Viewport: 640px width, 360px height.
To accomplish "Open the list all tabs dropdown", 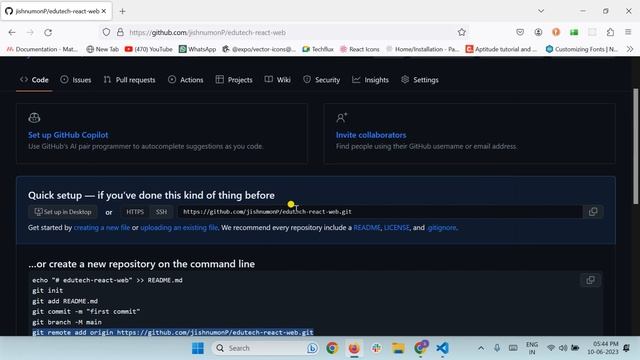I will pyautogui.click(x=541, y=11).
